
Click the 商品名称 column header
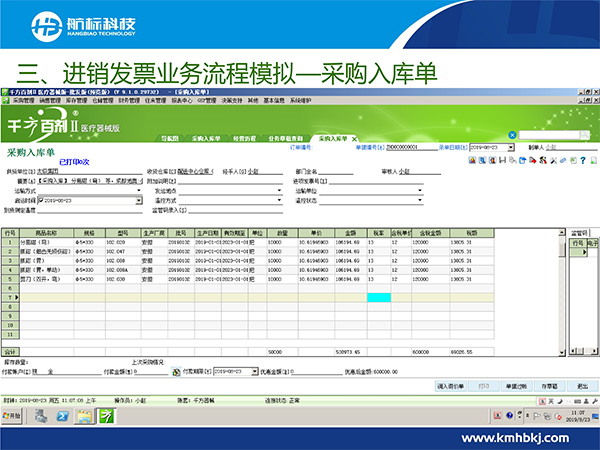tap(46, 233)
